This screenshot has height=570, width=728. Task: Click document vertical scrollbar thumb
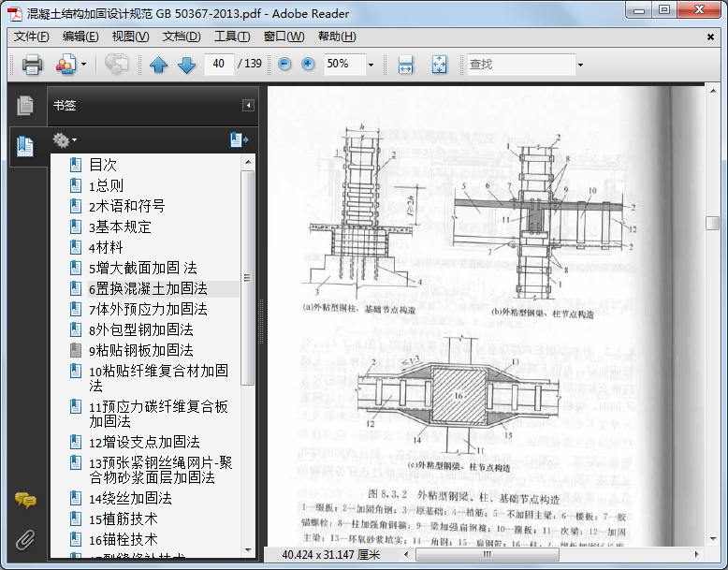(x=713, y=224)
